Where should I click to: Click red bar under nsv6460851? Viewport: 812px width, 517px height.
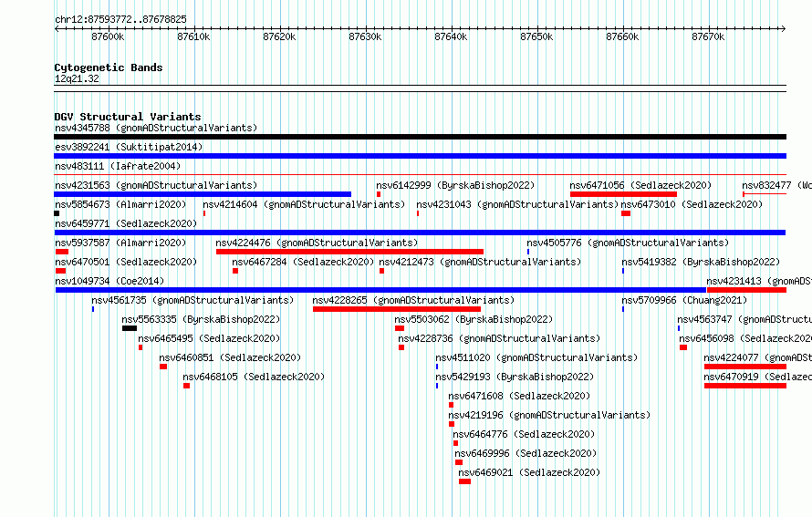[163, 367]
